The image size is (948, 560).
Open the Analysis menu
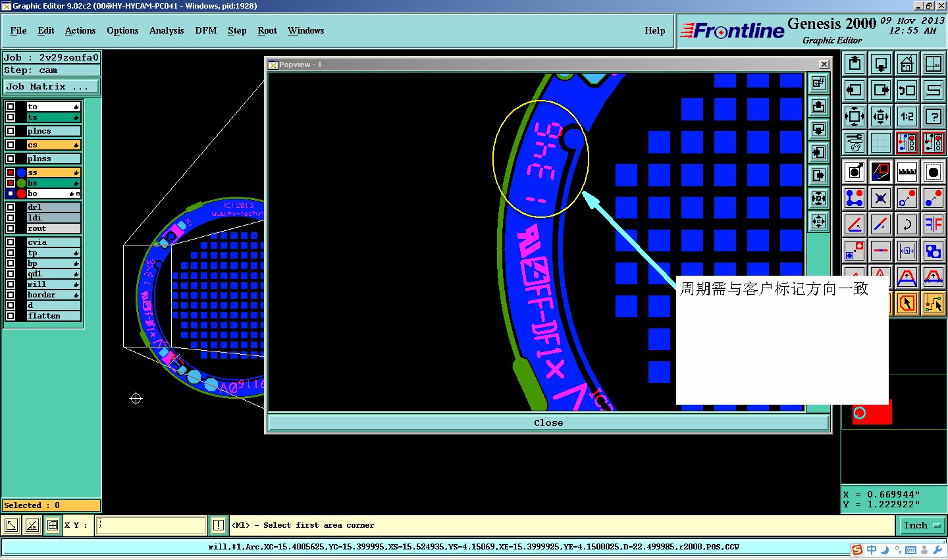[x=167, y=30]
